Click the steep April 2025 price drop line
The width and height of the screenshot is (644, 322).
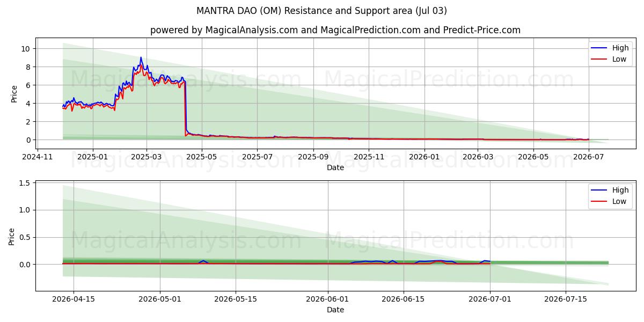[185, 107]
